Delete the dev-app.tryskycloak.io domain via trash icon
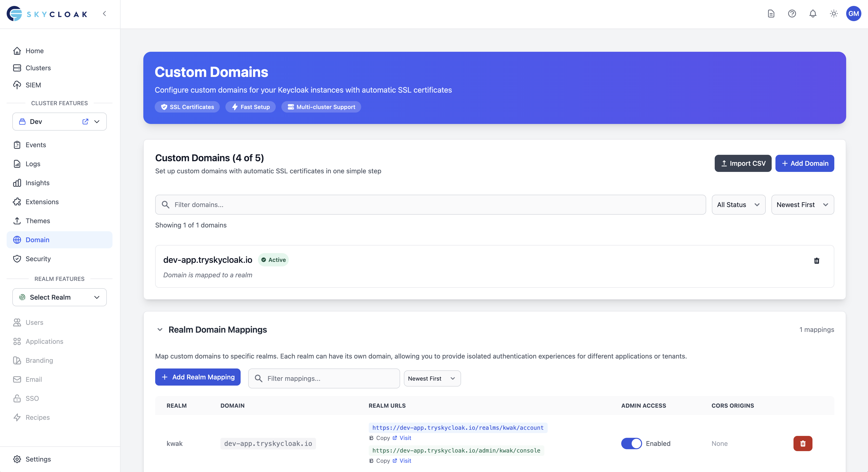The width and height of the screenshot is (868, 472). pos(817,261)
